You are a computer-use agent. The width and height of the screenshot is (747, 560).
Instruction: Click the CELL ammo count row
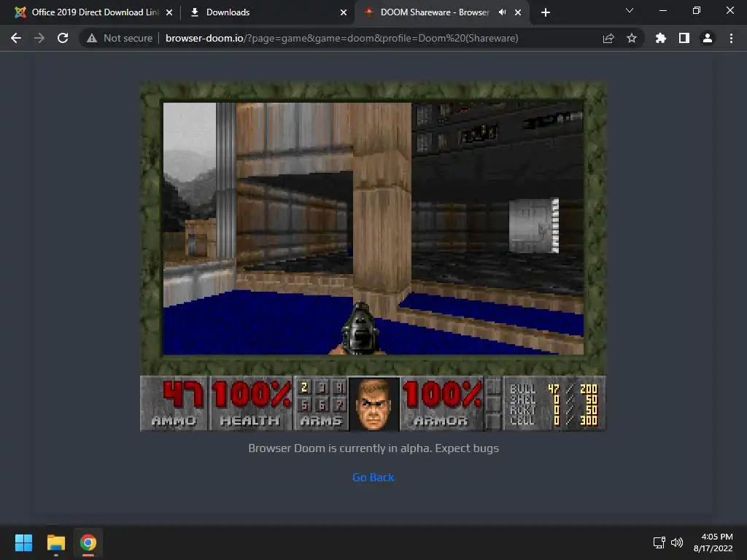click(x=553, y=420)
